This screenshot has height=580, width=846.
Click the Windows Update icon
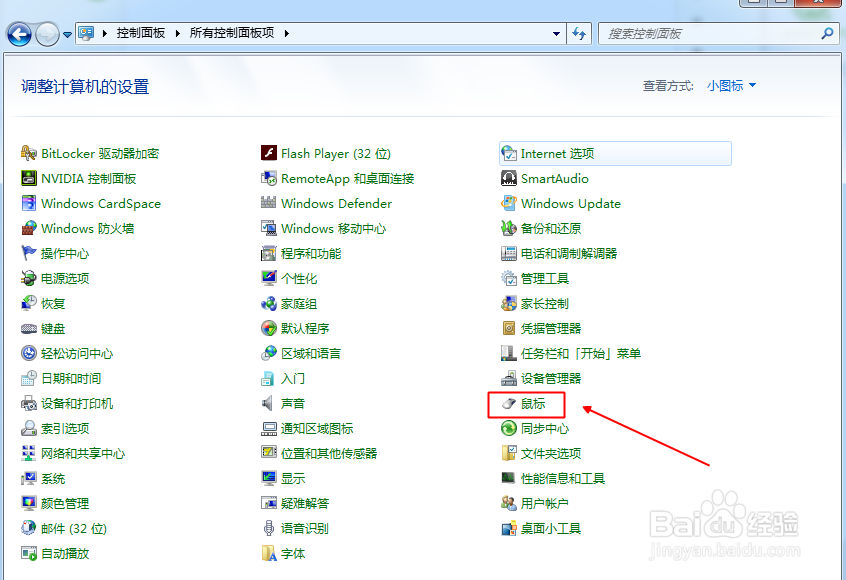pyautogui.click(x=509, y=203)
